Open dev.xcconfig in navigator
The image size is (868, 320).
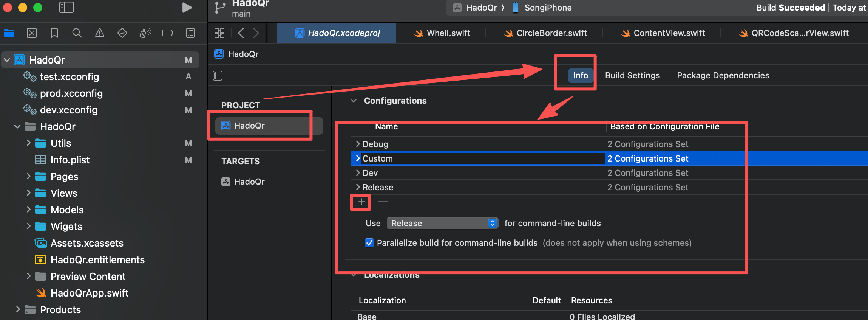[69, 110]
